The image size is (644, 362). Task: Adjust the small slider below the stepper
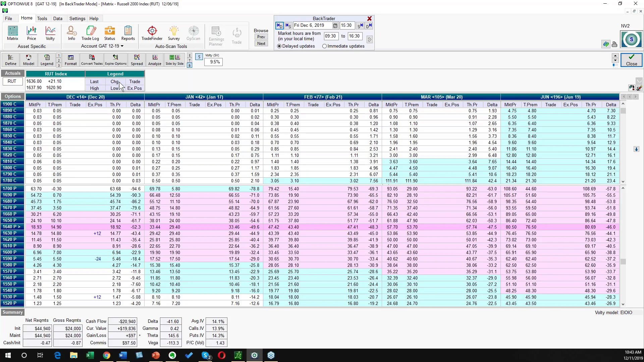615,65
